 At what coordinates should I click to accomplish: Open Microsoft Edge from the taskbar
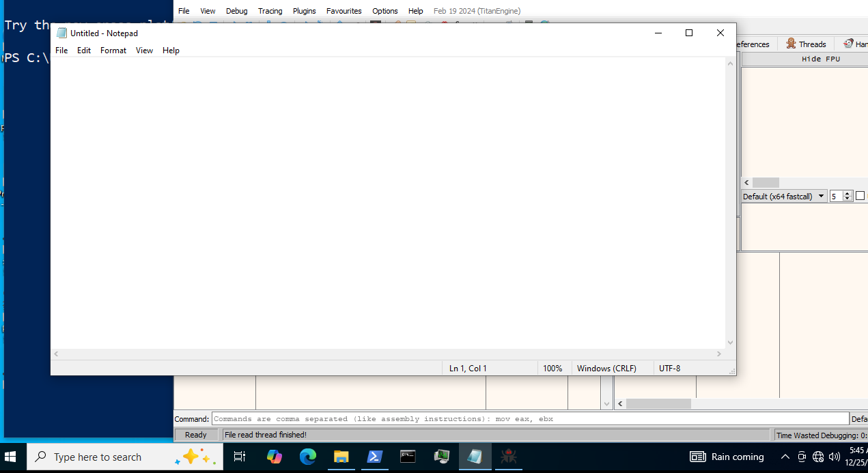(x=308, y=457)
